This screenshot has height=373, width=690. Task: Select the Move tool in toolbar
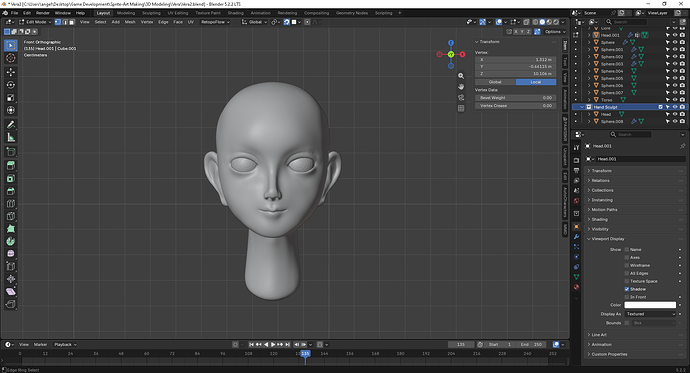(x=11, y=72)
